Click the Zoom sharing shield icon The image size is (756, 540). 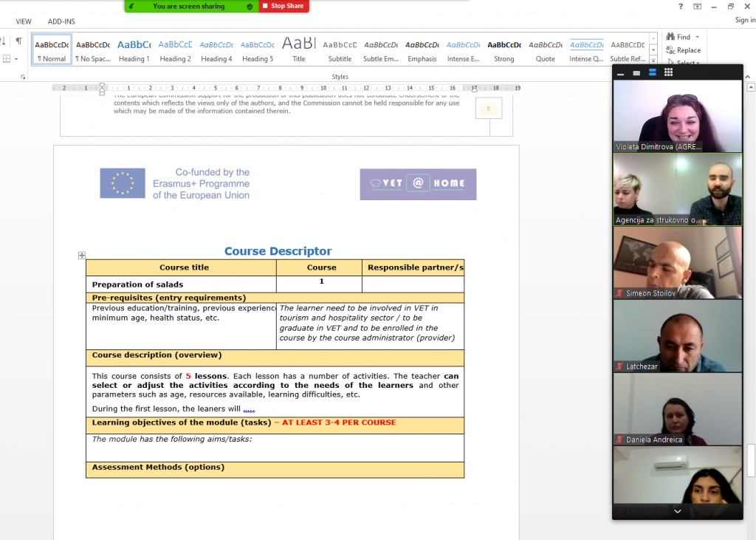tap(249, 7)
